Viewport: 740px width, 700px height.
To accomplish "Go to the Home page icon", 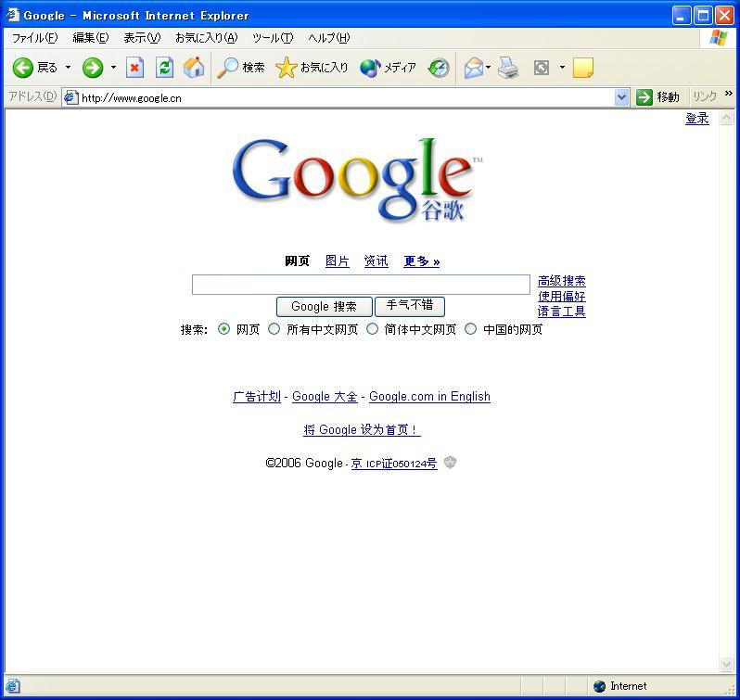I will pyautogui.click(x=194, y=68).
